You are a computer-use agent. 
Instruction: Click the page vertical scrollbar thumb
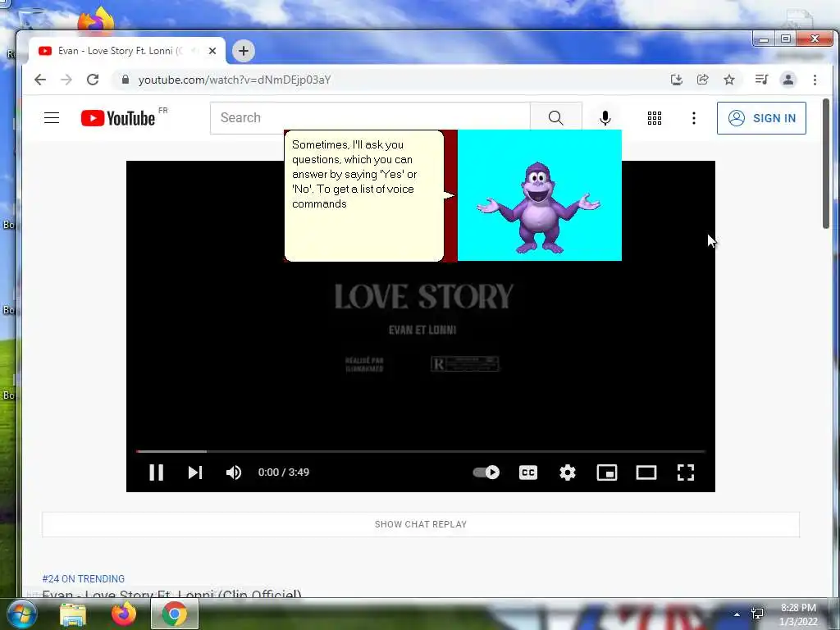[x=825, y=163]
